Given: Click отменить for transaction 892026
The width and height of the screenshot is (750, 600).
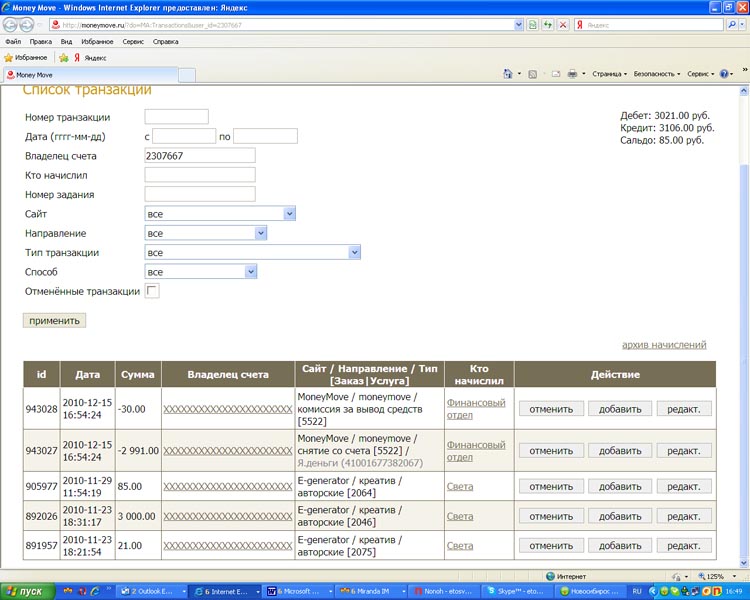Looking at the screenshot, I should coord(551,516).
